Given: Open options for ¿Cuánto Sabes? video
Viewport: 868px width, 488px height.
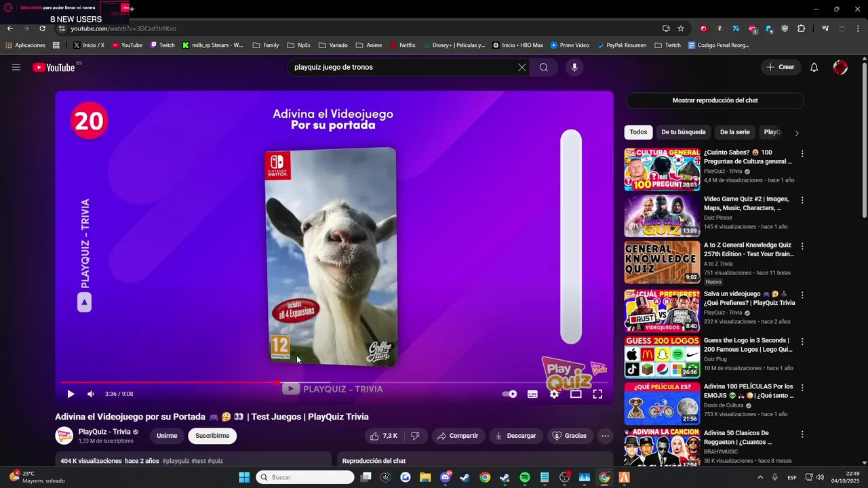Looking at the screenshot, I should (802, 154).
